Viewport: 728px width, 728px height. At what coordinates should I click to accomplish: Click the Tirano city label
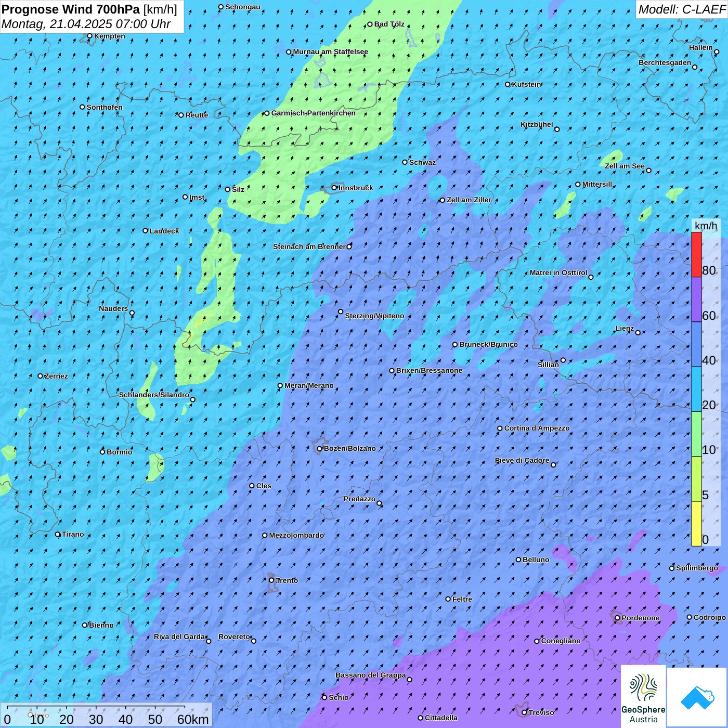click(73, 534)
